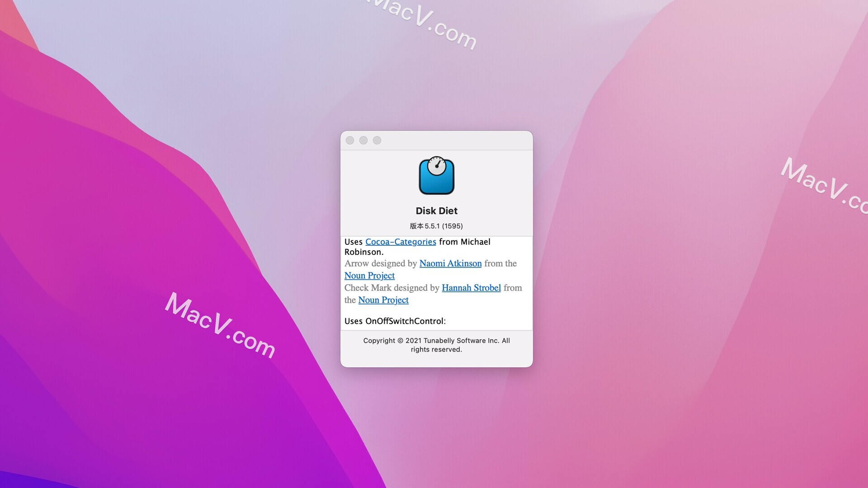Click the Copyright 2021 Tunabelly Software text
The width and height of the screenshot is (868, 488).
(437, 345)
